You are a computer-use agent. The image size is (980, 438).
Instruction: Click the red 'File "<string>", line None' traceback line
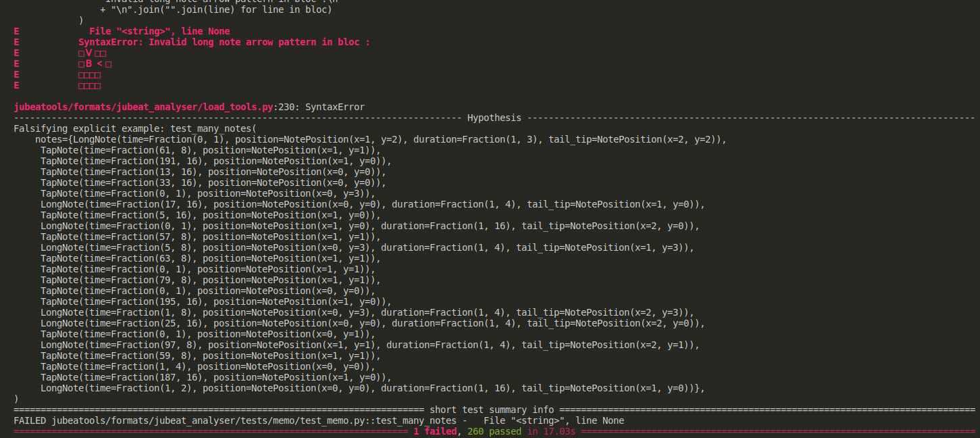(x=159, y=31)
